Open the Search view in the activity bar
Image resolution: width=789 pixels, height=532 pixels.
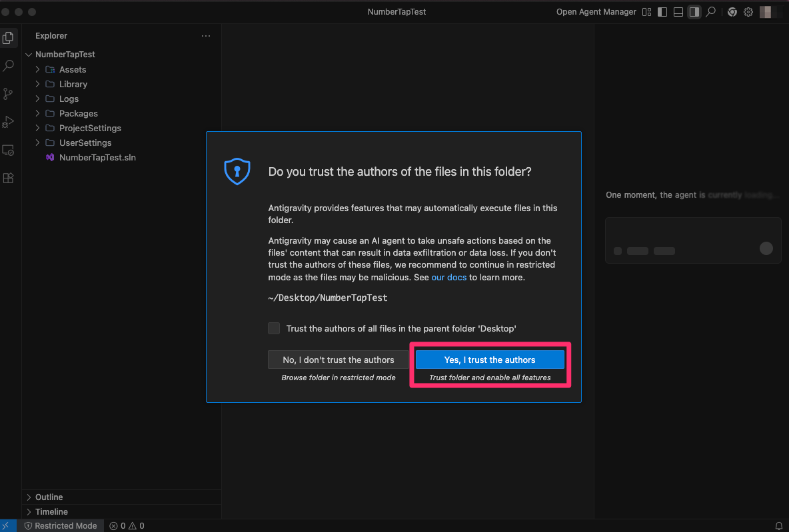point(8,66)
